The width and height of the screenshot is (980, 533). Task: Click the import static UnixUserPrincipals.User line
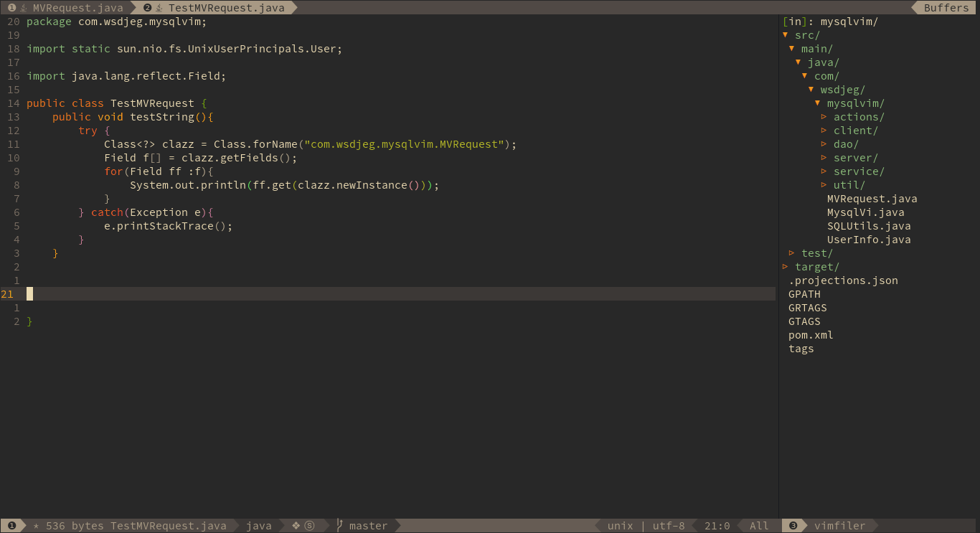pos(184,49)
